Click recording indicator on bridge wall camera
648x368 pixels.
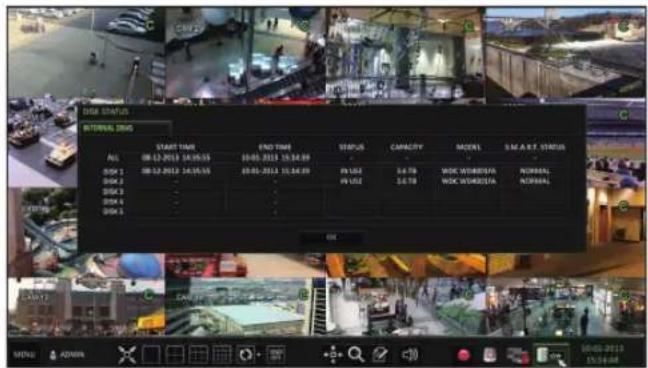[623, 27]
